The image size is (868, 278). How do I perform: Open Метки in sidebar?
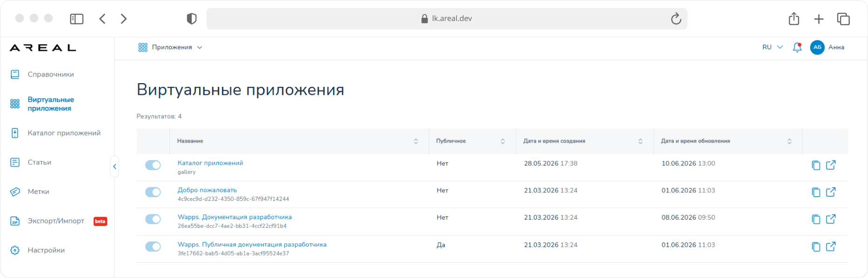(x=38, y=192)
